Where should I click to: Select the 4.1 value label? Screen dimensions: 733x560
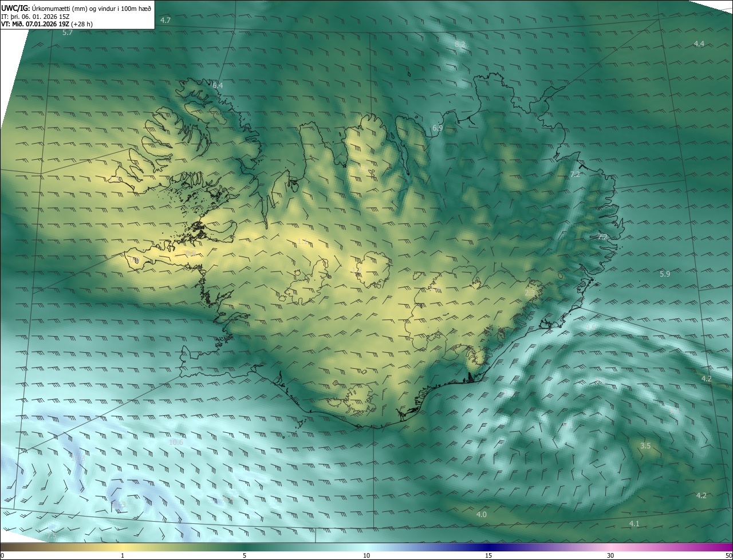pyautogui.click(x=635, y=524)
